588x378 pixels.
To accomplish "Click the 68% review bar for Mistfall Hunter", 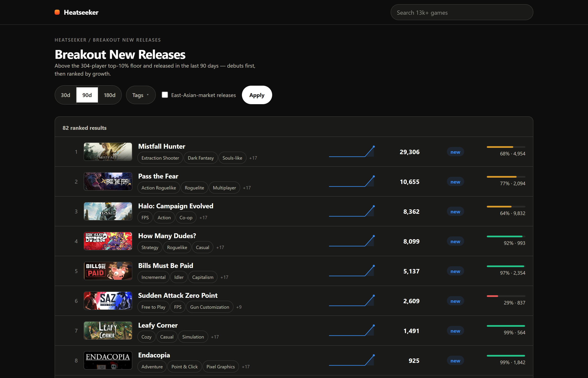I will click(506, 147).
